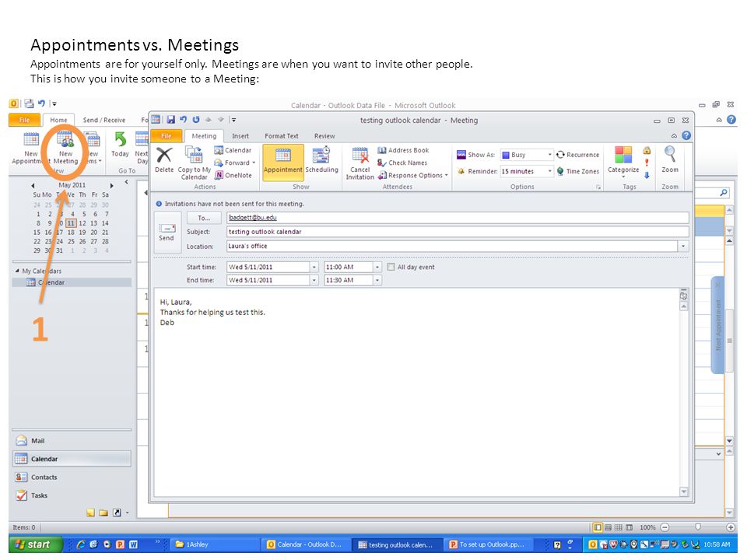Screen dimensions: 747x560
Task: Click the zoom in plus button
Action: 731,527
